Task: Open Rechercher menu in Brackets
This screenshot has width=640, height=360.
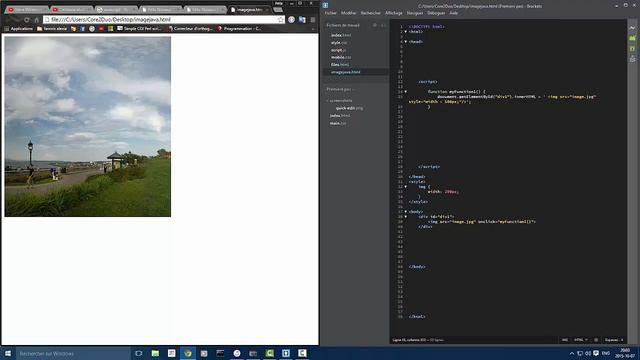Action: [371, 13]
